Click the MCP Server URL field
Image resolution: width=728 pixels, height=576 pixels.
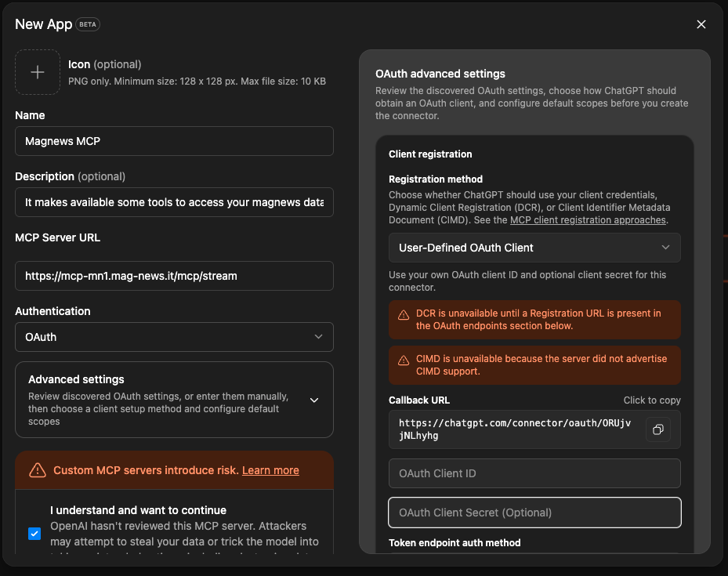[x=174, y=276]
